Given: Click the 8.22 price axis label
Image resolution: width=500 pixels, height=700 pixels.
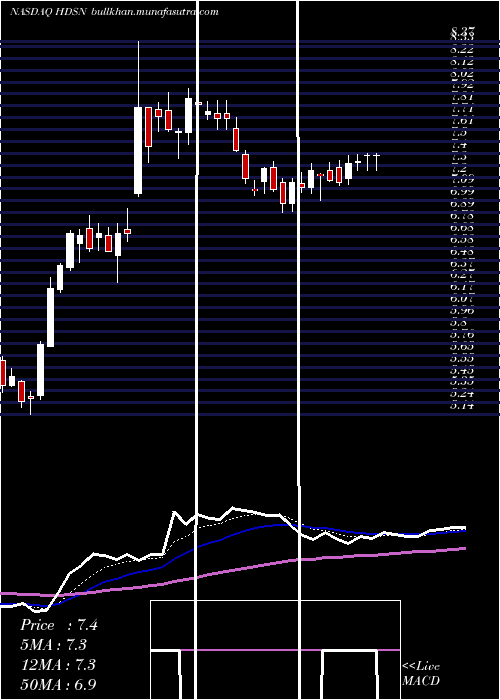Looking at the screenshot, I should point(462,50).
